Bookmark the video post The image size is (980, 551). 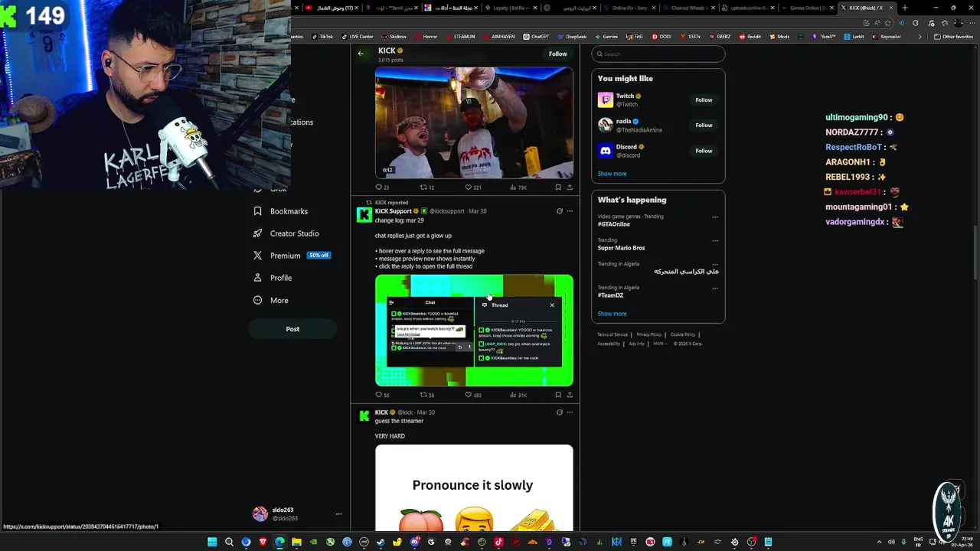pyautogui.click(x=558, y=187)
